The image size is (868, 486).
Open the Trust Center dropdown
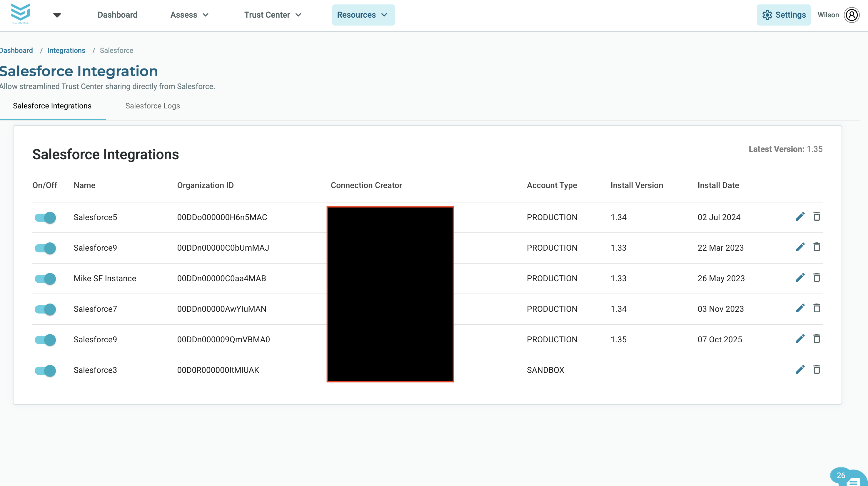(273, 15)
